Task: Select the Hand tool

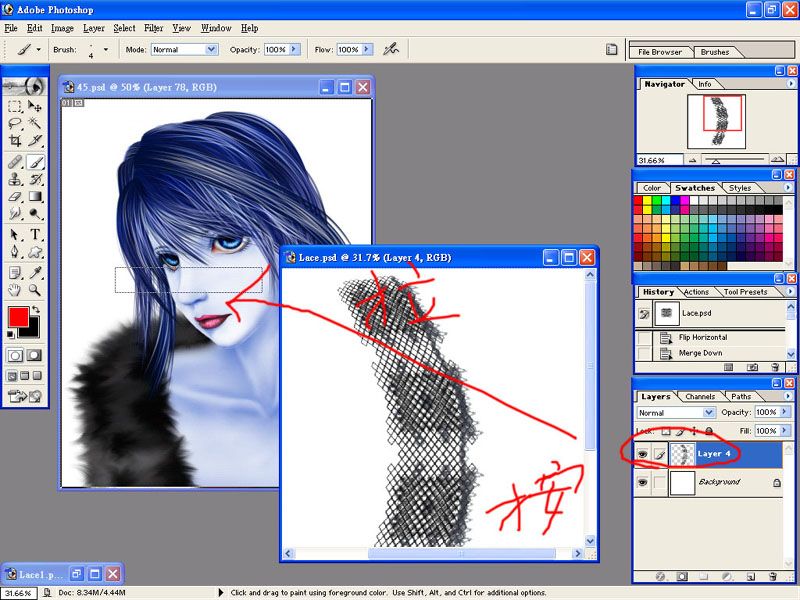Action: (15, 290)
